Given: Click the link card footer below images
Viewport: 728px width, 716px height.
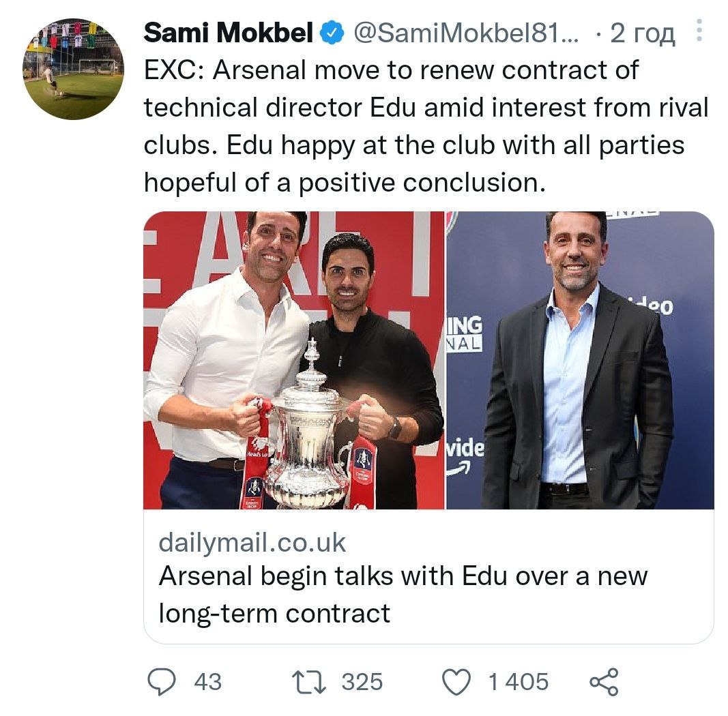Looking at the screenshot, I should click(x=428, y=576).
